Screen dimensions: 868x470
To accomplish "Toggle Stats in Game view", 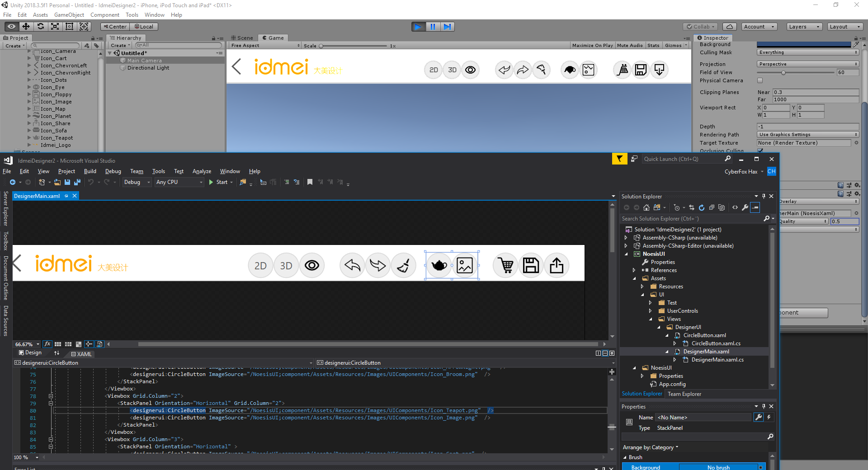I will coord(653,45).
